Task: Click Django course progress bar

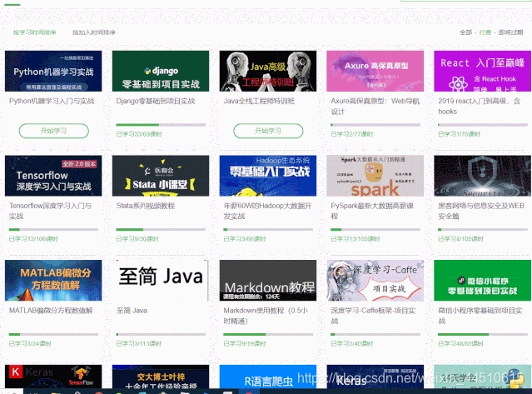Action: [161, 125]
